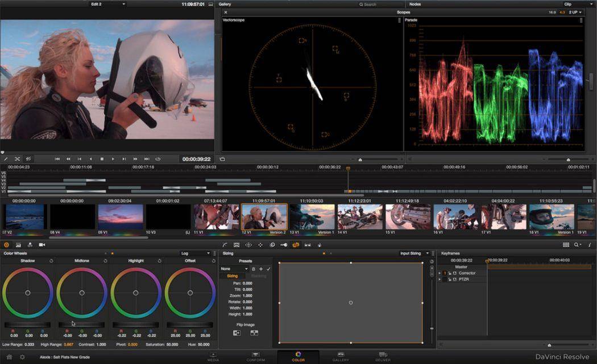Viewport: 597px width, 364px height.
Task: Select clip 13 thumbnail in the timeline
Action: tap(312, 217)
